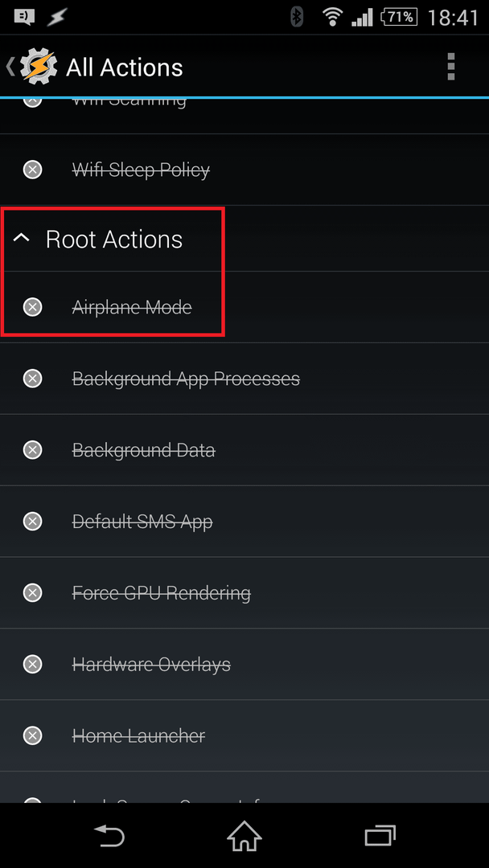Open the three-dot overflow menu
489x868 pixels.
[450, 67]
